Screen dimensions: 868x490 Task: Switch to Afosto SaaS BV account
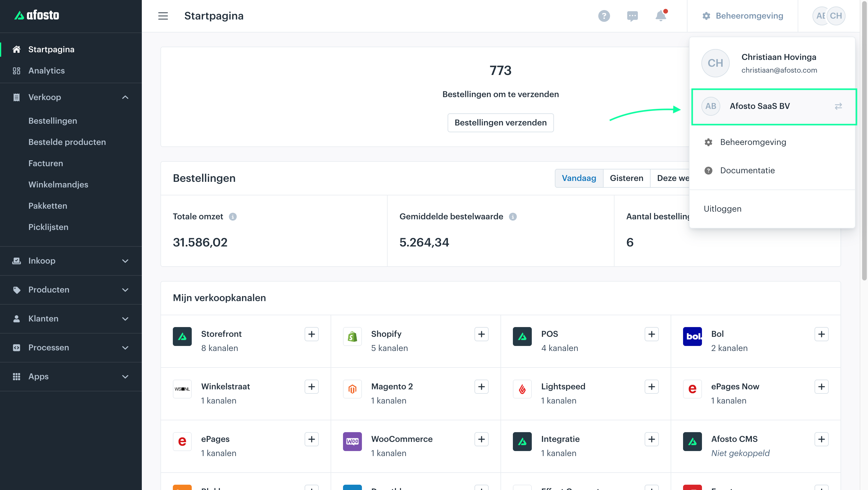[774, 107]
